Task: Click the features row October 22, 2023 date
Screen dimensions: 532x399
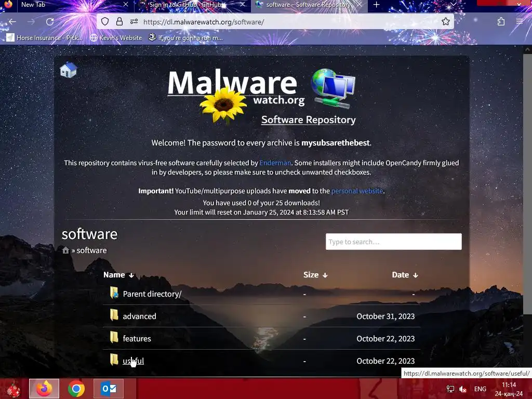Action: coord(385,339)
